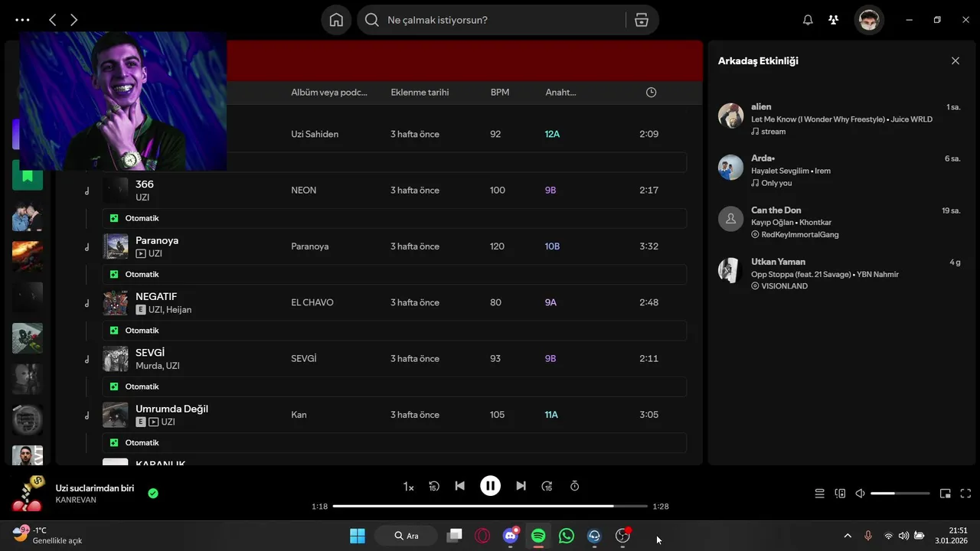Sort by BPM column header
Screen dimensions: 980x551
coord(500,93)
